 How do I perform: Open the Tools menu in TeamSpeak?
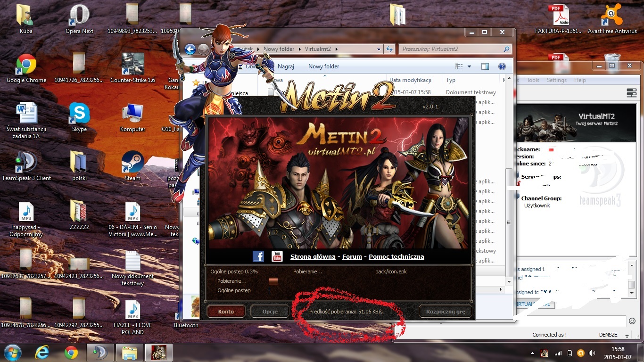pos(533,80)
